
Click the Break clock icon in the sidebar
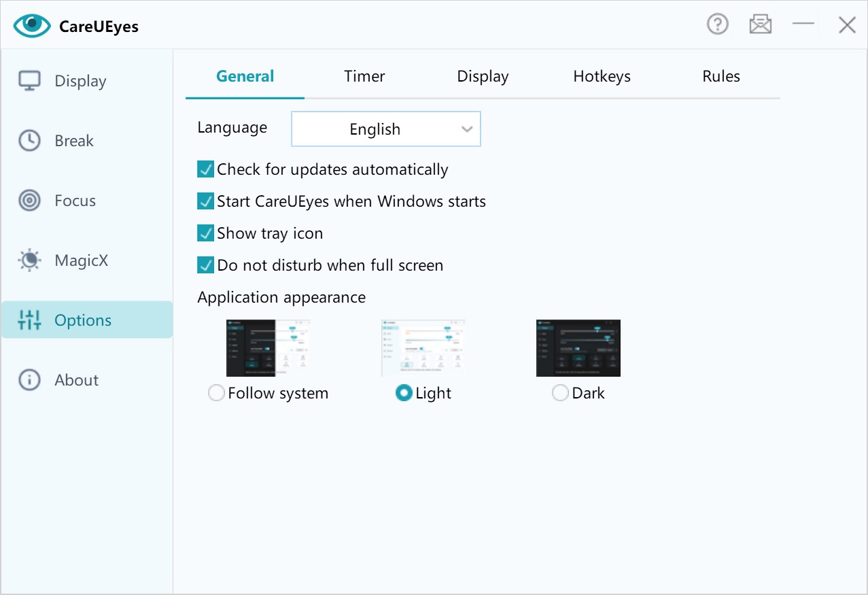tap(29, 141)
